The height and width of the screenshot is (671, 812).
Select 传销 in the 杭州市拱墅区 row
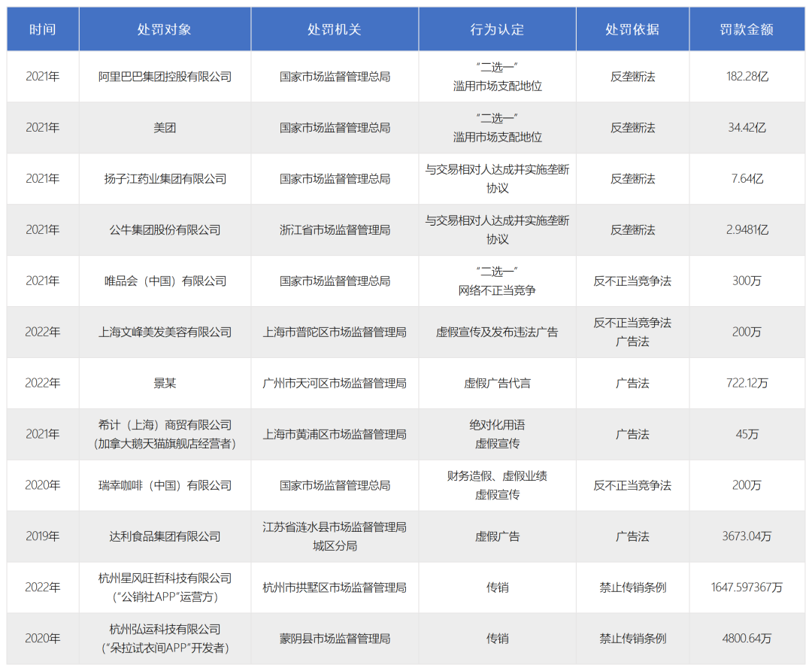497,588
